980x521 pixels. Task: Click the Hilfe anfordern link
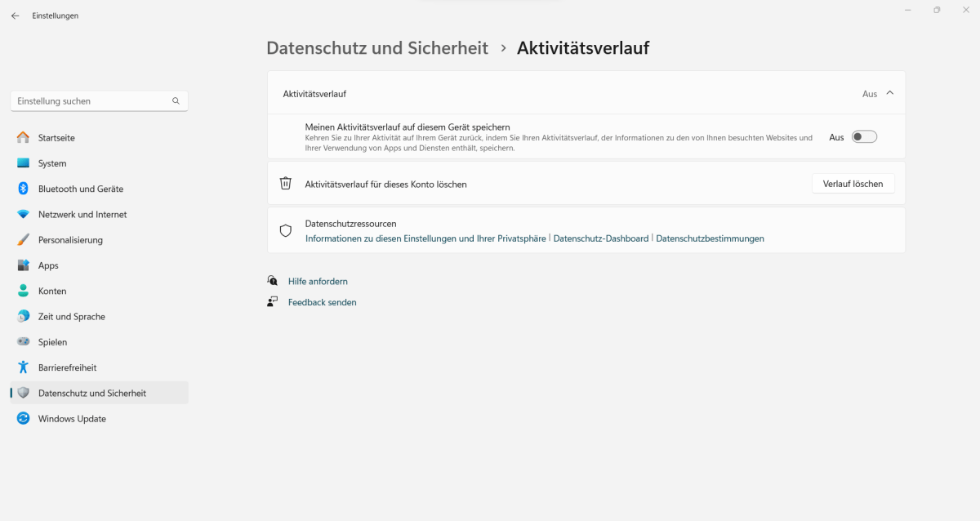(x=318, y=281)
